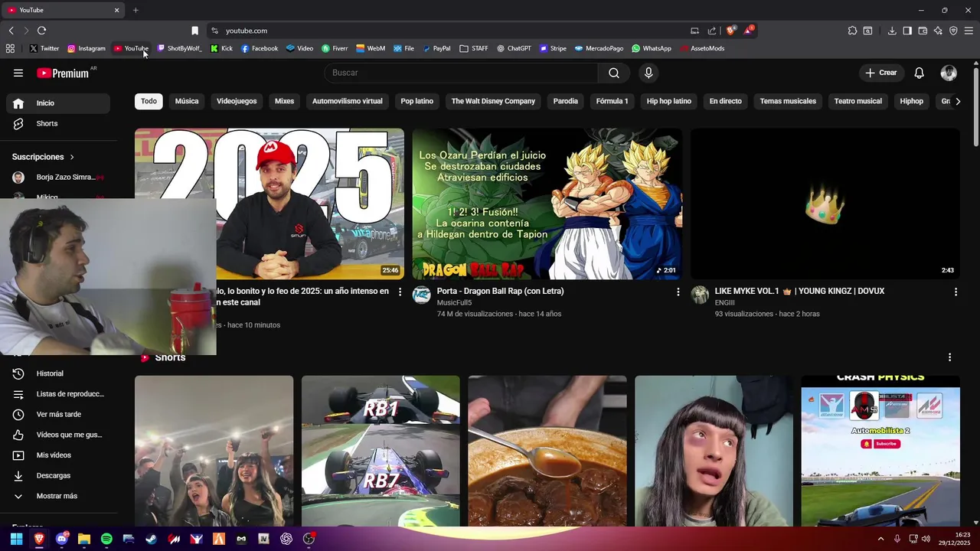980x551 pixels.
Task: Open the STAFF bookmarks folder
Action: [x=474, y=48]
